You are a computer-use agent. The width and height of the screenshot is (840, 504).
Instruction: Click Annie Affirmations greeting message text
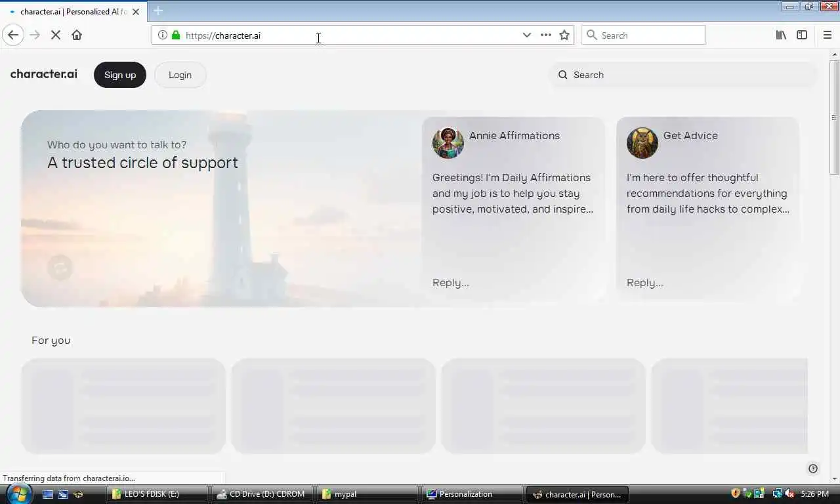click(513, 194)
